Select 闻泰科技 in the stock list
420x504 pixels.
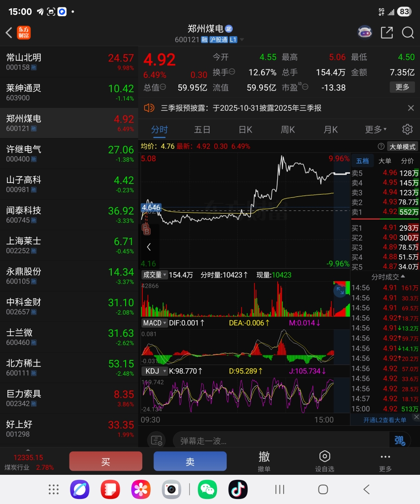coord(69,215)
